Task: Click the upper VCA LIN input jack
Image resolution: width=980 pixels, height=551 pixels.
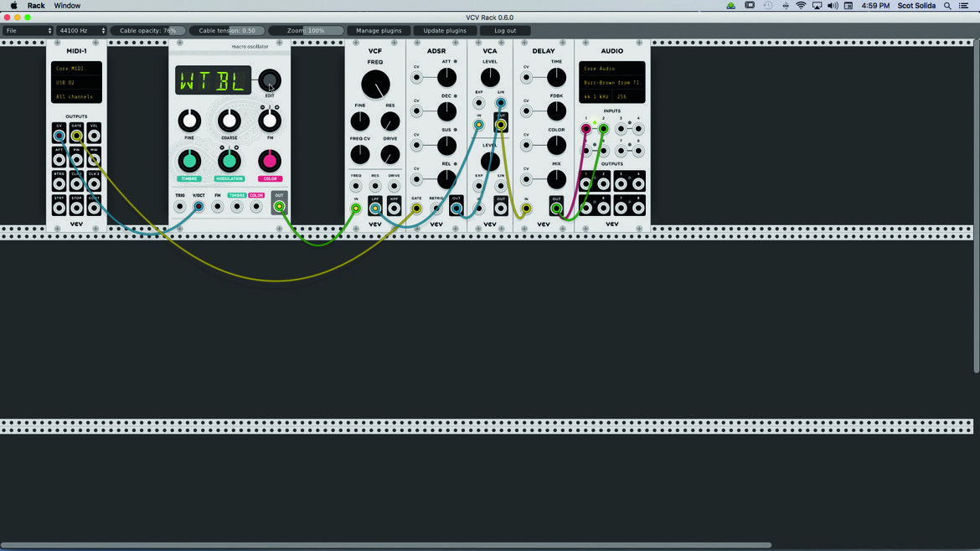Action: 501,102
